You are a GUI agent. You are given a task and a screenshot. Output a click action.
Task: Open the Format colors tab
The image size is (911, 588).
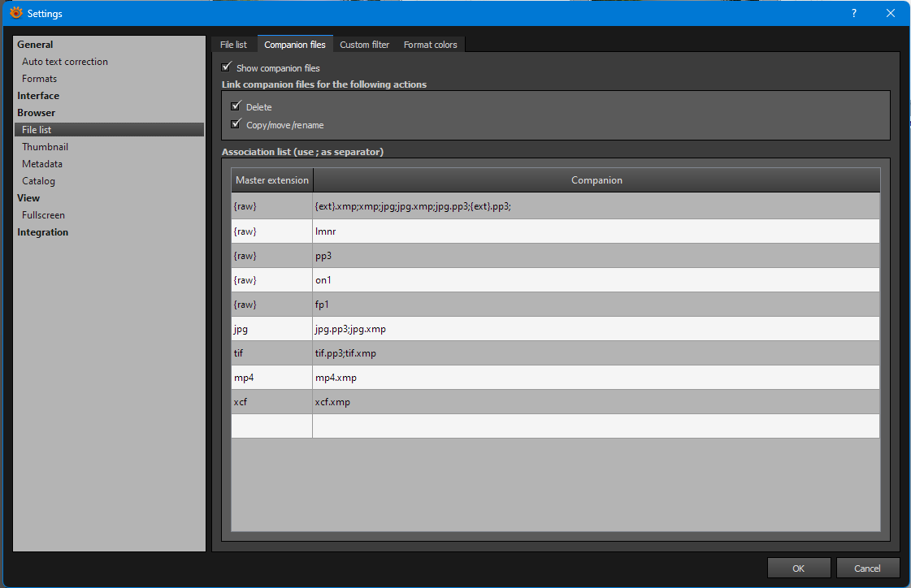430,45
